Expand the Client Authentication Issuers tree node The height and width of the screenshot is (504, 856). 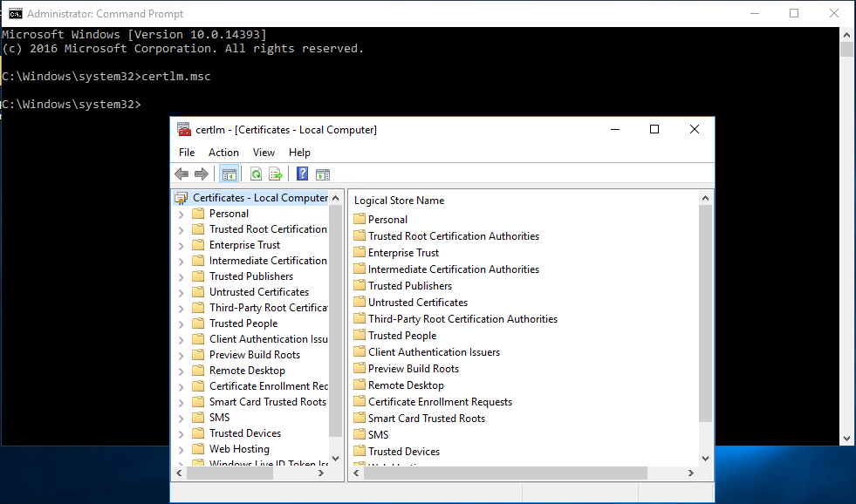pos(181,340)
